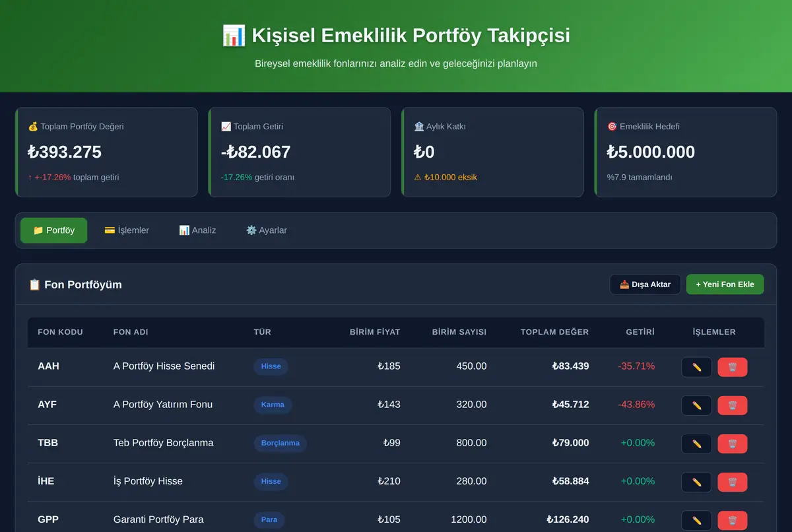Delete the TBB fund with trash icon
This screenshot has height=532, width=792.
(x=733, y=444)
